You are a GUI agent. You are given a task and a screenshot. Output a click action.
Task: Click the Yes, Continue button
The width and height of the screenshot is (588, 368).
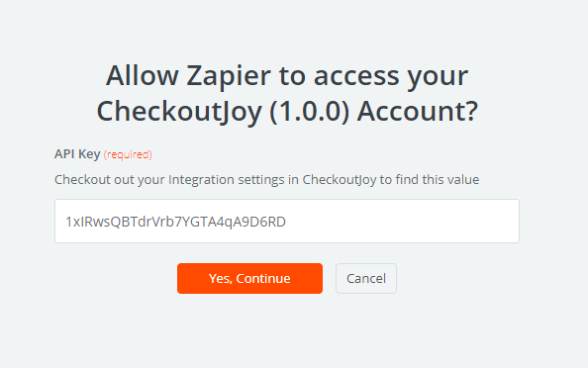(x=249, y=278)
